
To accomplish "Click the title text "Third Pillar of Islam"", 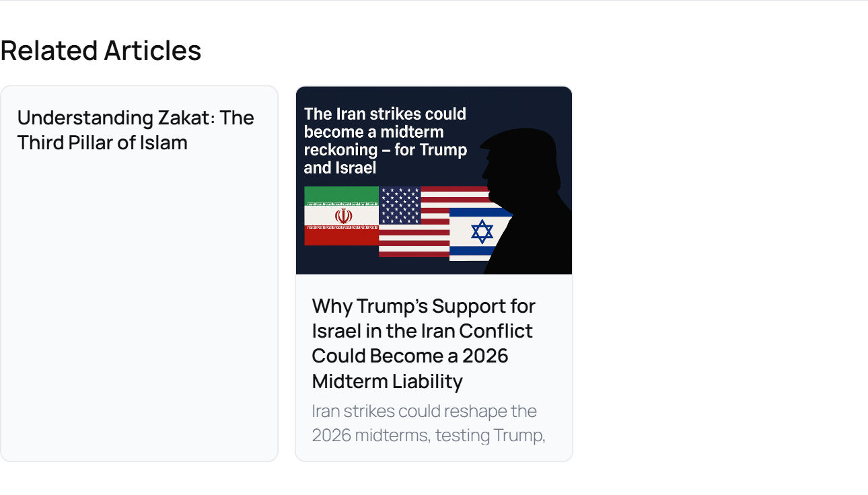I will pos(102,142).
